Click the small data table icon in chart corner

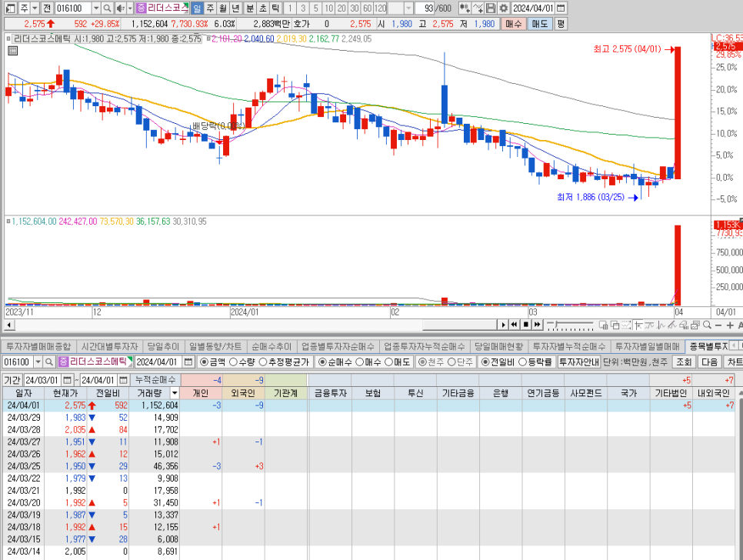12,51
